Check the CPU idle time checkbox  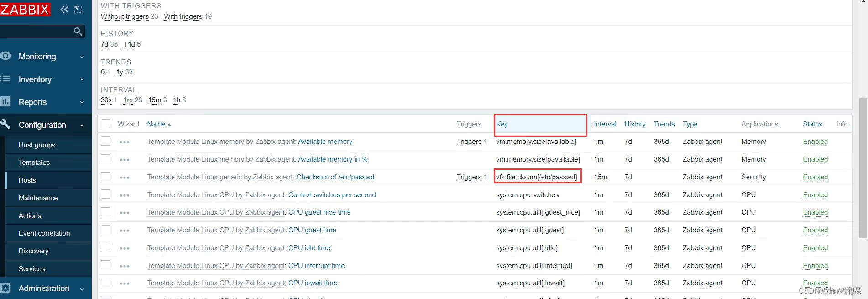(x=105, y=247)
